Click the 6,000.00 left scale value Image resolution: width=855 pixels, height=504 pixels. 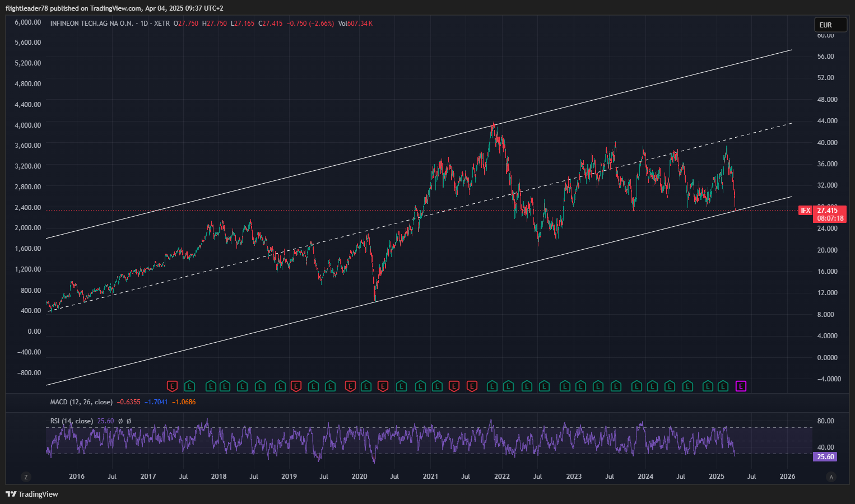27,22
